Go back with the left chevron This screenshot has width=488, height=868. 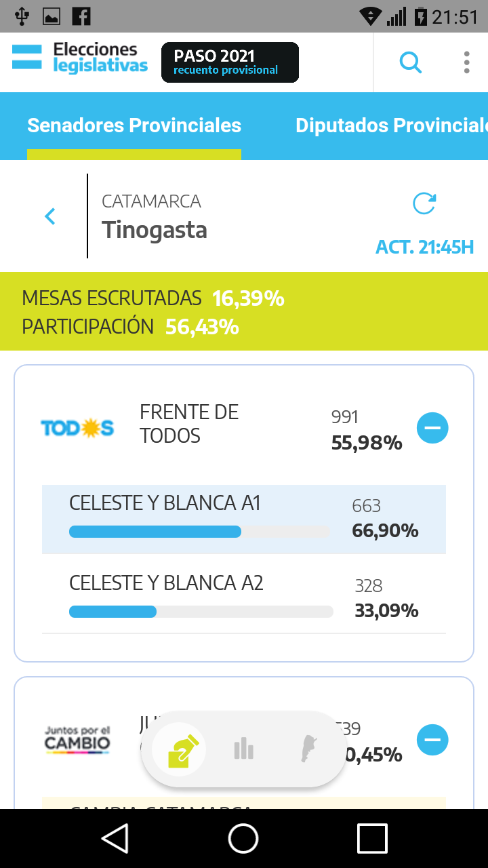tap(49, 216)
